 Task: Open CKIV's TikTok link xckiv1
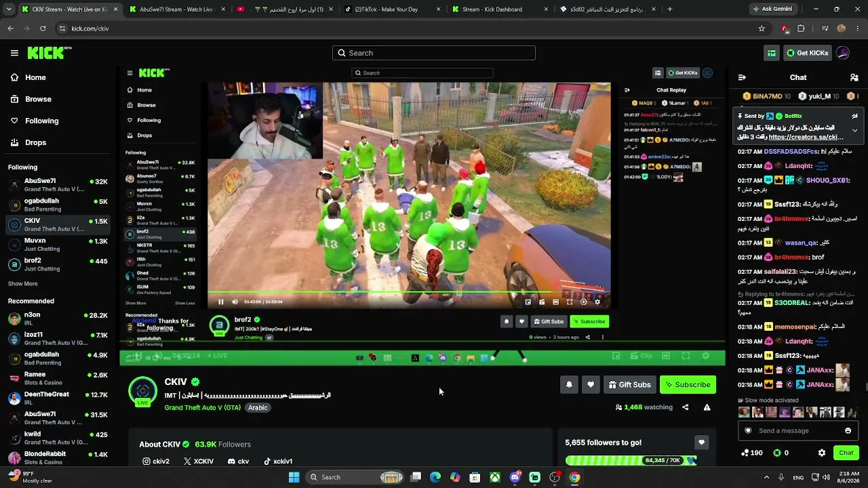278,462
